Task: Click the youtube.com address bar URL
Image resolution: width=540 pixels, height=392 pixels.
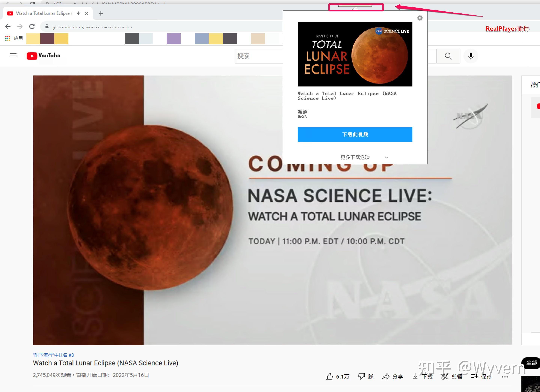Action: click(x=92, y=27)
